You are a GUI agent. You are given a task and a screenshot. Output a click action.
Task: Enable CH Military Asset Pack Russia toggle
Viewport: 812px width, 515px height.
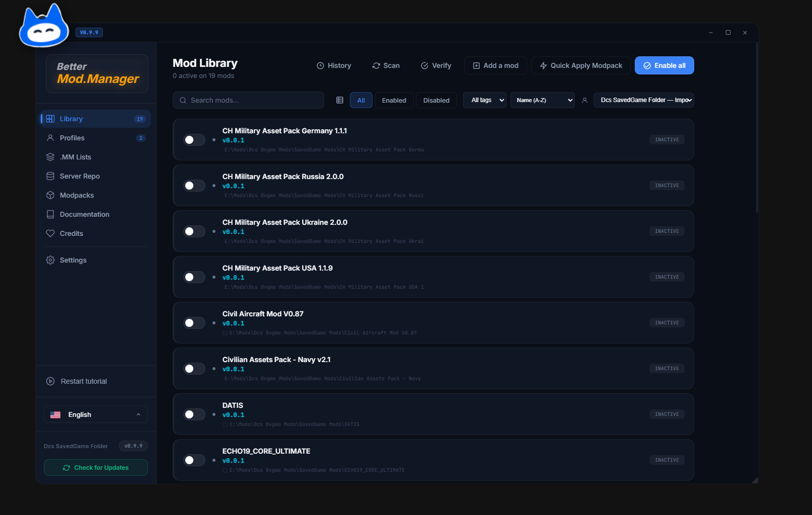pyautogui.click(x=194, y=186)
